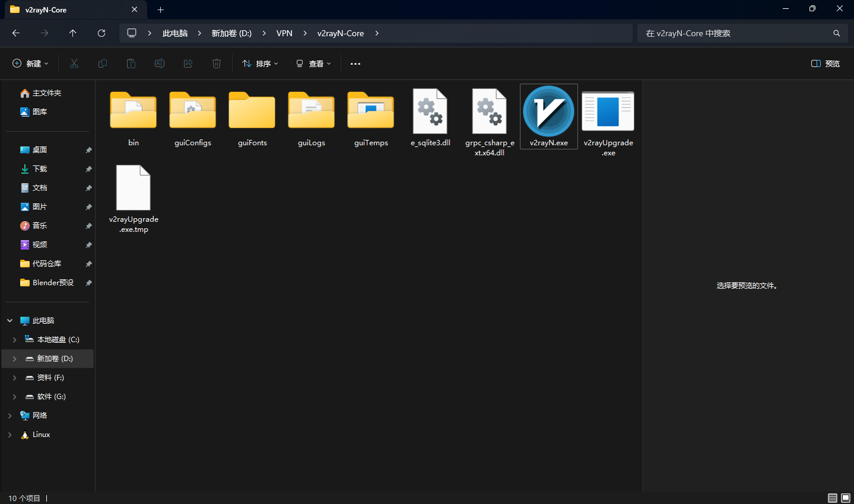Viewport: 854px width, 504px height.
Task: Select the guiConfigs folder
Action: (193, 118)
